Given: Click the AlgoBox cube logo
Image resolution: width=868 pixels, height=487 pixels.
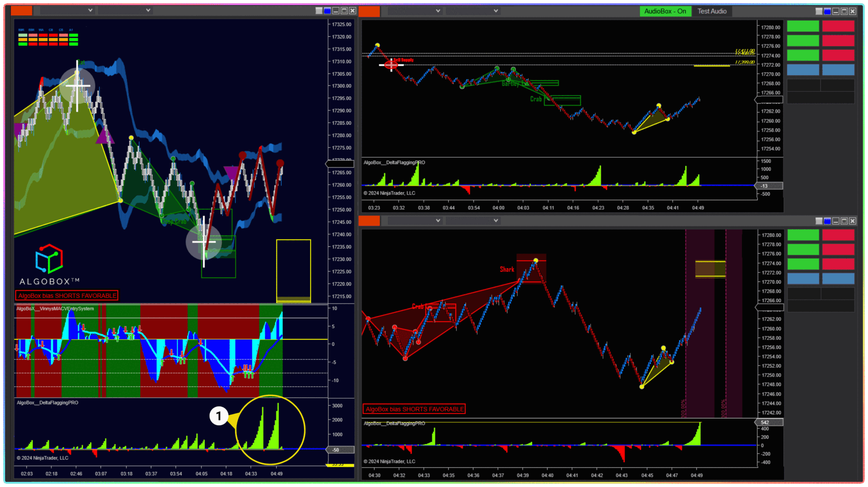Looking at the screenshot, I should pos(49,259).
